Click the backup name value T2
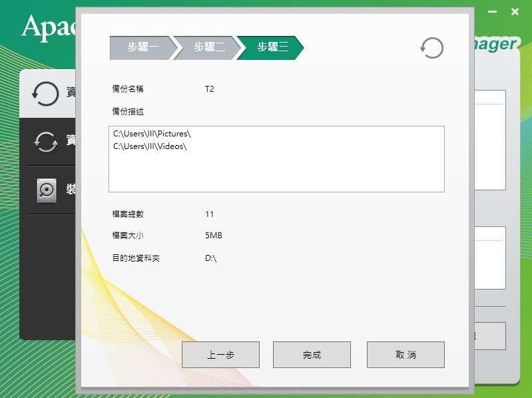Screen dimensions: 532x398 click(209, 89)
